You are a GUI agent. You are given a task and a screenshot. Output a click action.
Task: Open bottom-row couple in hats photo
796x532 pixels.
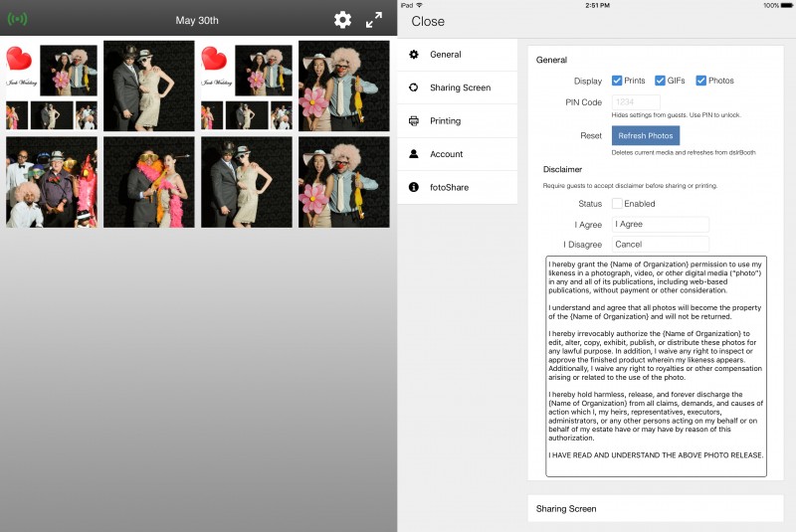click(247, 182)
